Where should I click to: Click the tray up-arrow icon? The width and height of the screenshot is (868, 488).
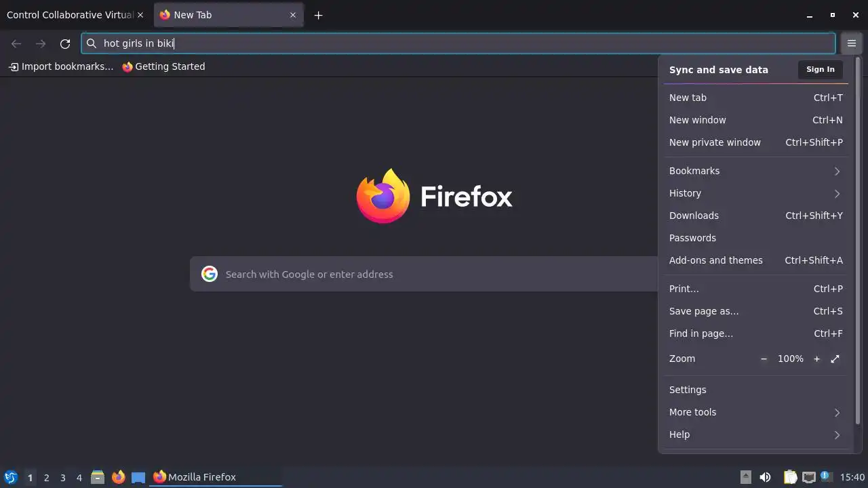745,477
